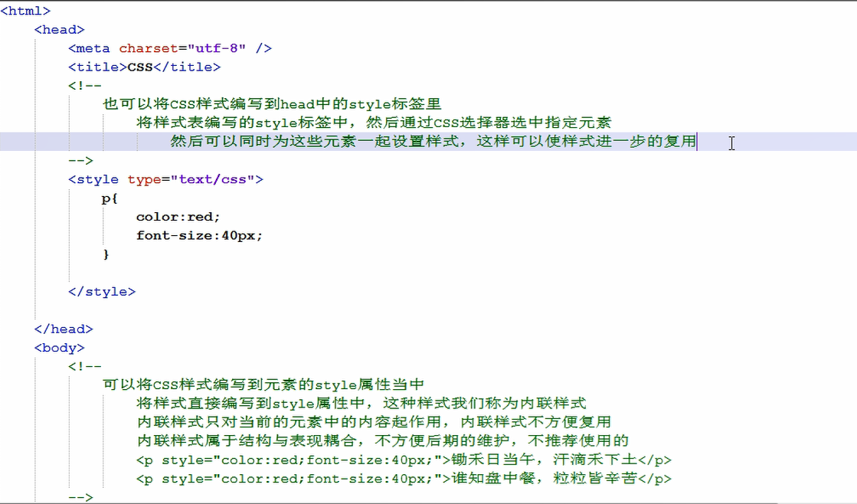
Task: Click the <title>CSS</title> element
Action: pos(144,67)
